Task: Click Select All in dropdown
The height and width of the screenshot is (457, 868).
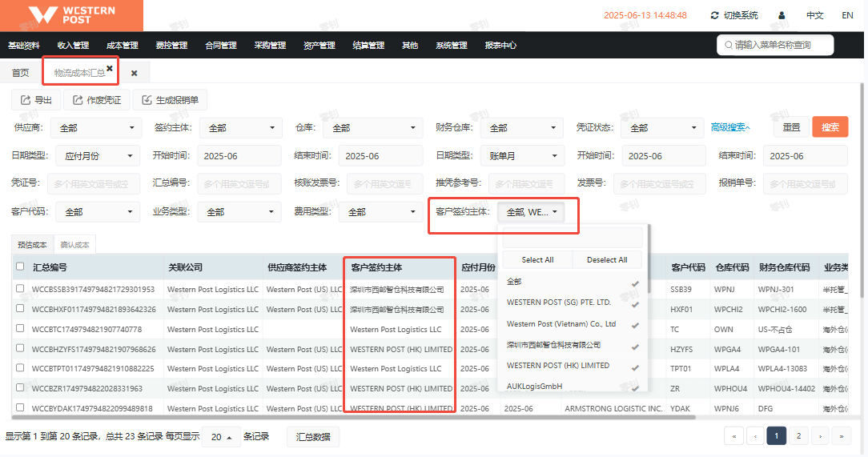Action: coord(537,259)
